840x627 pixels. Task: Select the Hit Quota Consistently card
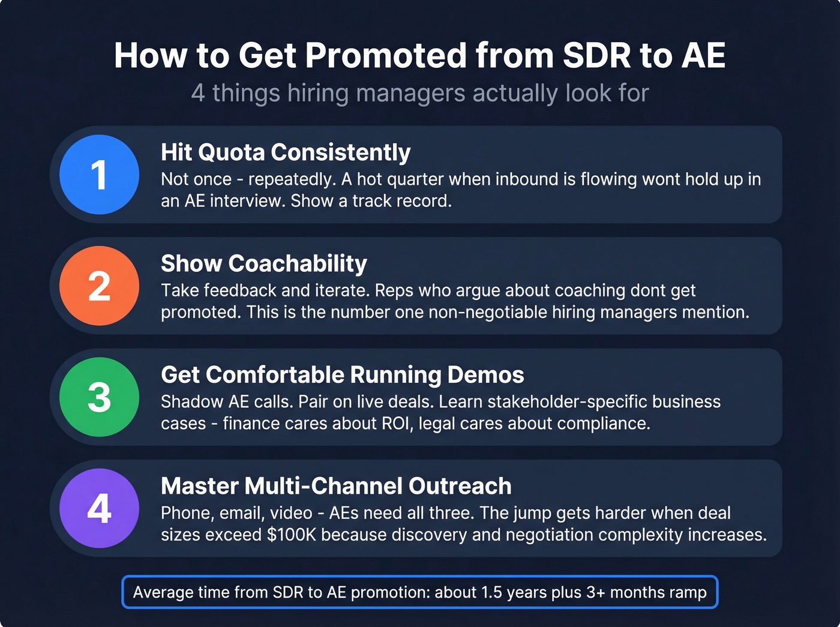[x=420, y=175]
